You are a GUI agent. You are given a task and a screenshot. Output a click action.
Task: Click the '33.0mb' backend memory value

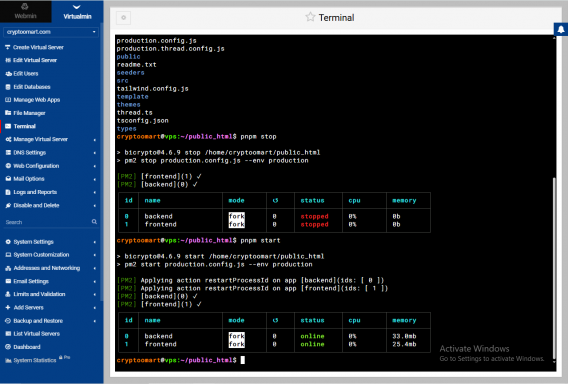[x=404, y=336]
